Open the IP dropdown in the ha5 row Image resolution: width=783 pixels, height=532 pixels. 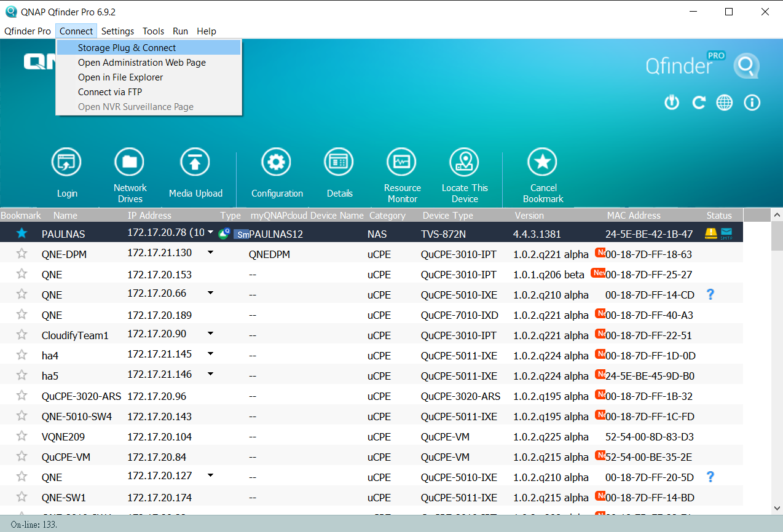point(210,374)
